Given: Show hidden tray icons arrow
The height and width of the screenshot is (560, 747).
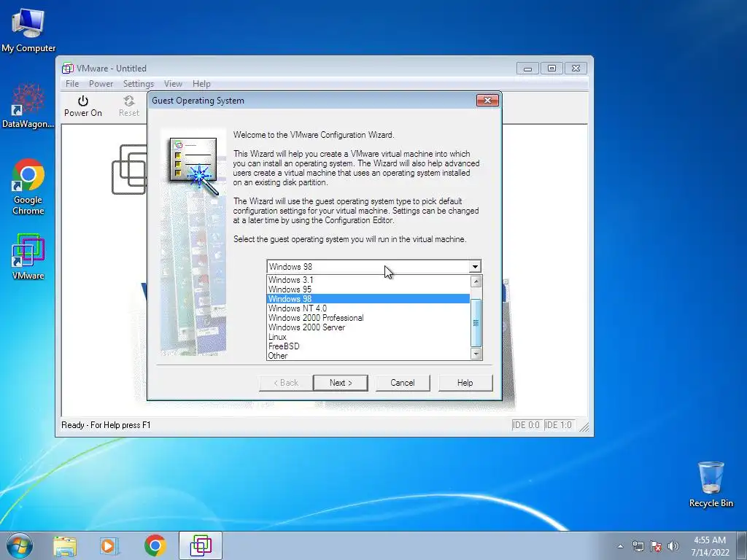Looking at the screenshot, I should (x=620, y=546).
